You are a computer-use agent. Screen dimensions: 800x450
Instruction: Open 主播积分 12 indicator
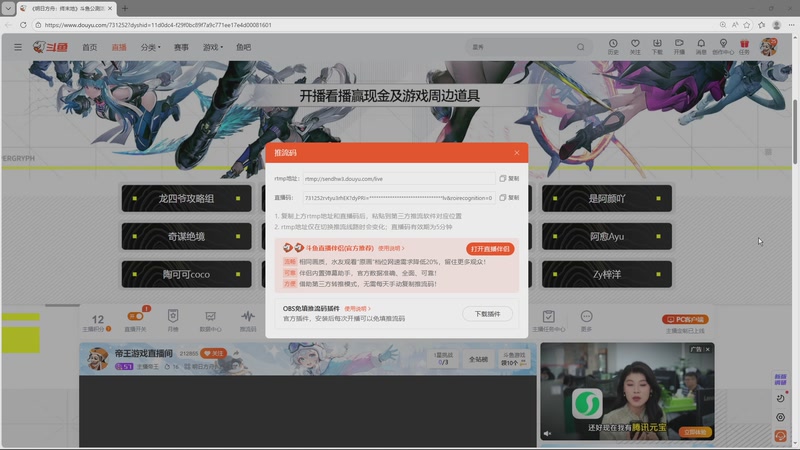pos(97,322)
